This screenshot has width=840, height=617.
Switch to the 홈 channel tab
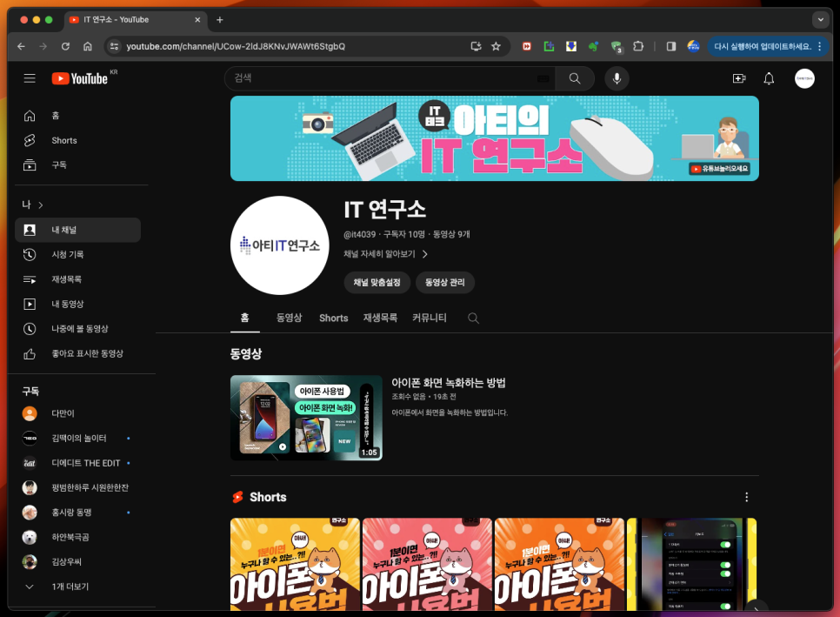(x=245, y=318)
